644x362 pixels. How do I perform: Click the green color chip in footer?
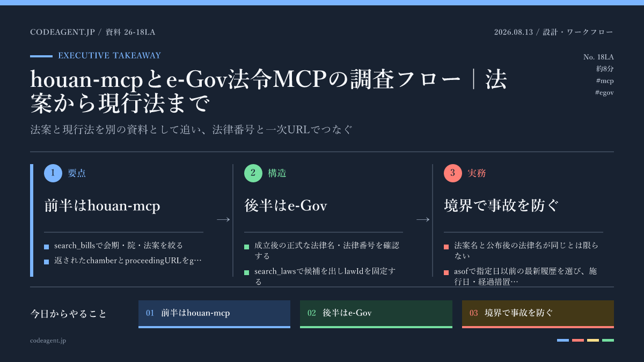click(x=608, y=340)
